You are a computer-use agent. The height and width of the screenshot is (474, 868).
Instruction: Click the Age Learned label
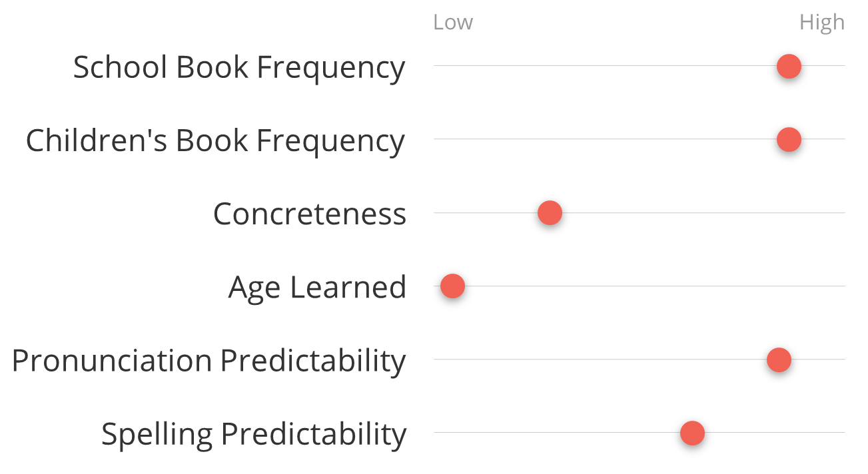point(317,288)
